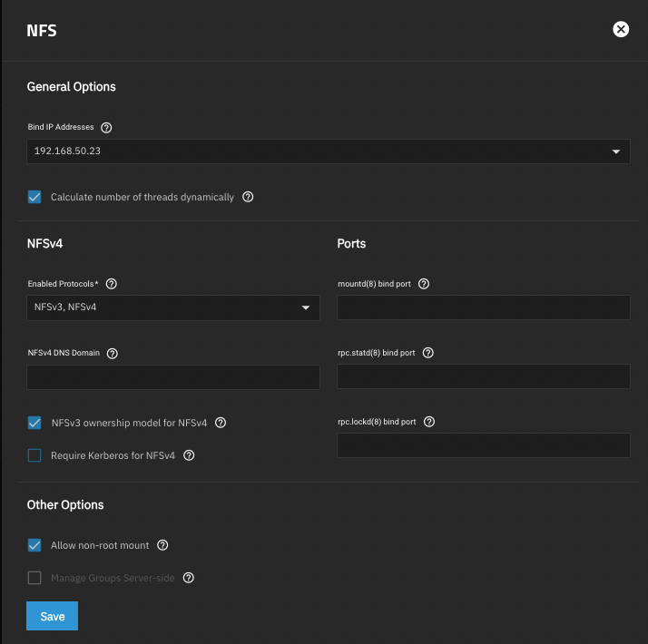
Task: Disable NFSv3 ownership model for NFSv4
Action: pos(34,423)
